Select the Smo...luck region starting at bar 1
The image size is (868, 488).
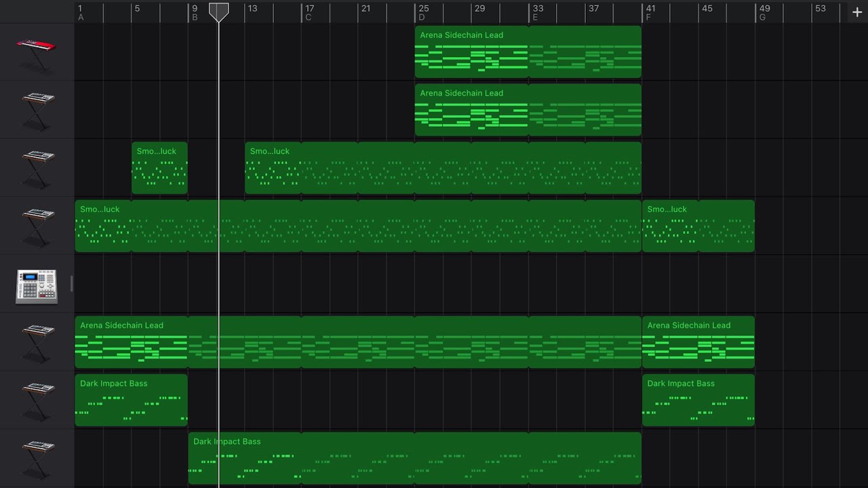coord(358,226)
